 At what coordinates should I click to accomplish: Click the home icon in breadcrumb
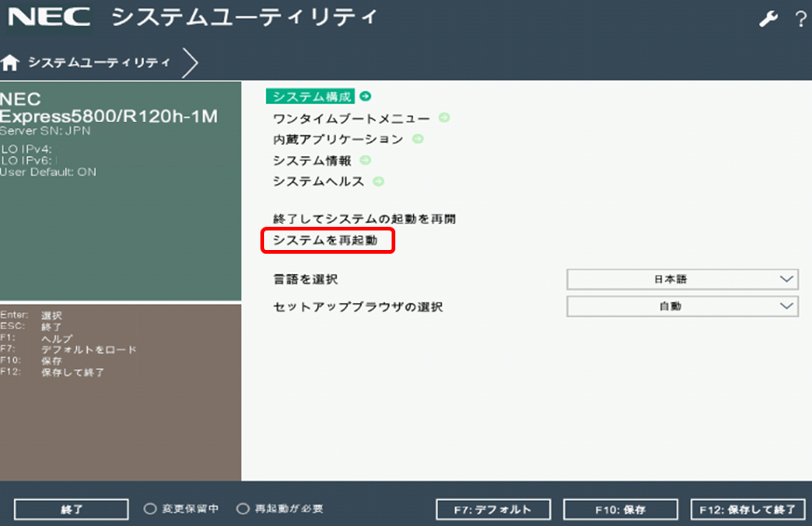pos(10,62)
